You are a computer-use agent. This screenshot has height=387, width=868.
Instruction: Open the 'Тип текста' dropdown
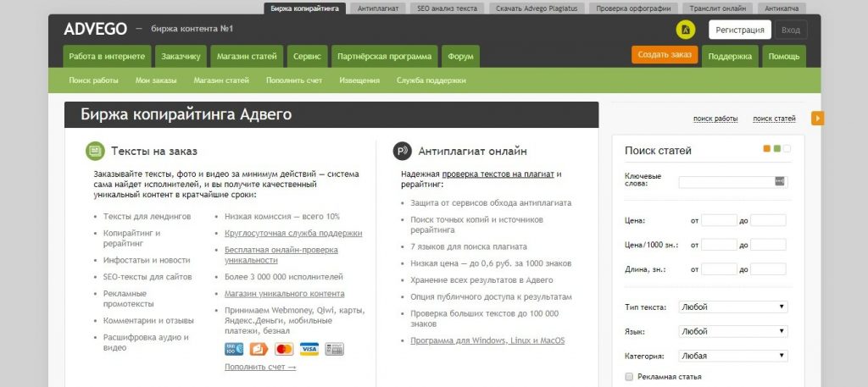coord(733,307)
